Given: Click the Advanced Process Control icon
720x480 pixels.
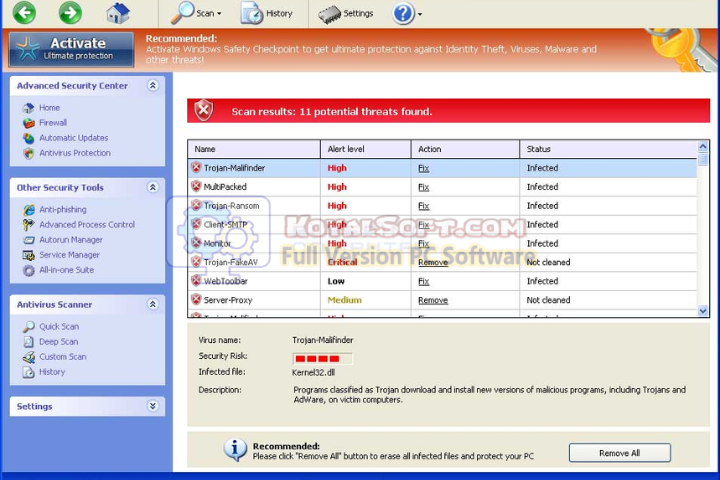Looking at the screenshot, I should (28, 225).
